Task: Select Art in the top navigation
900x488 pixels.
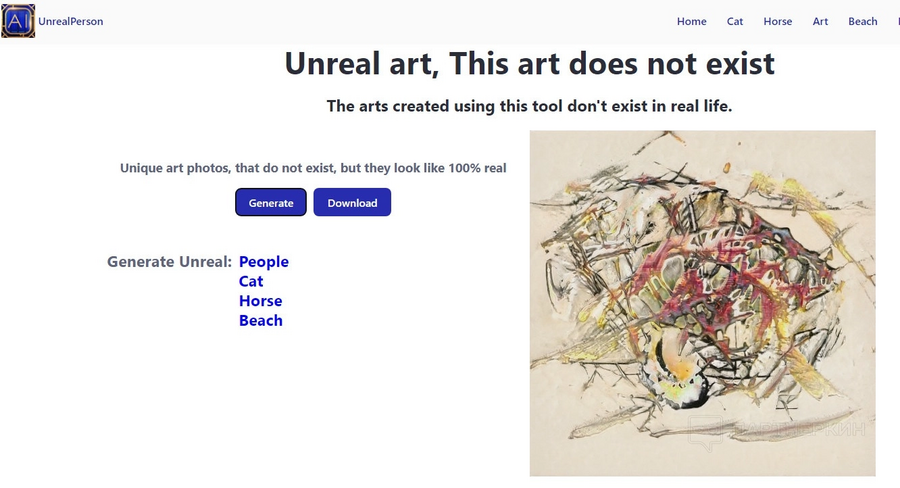Action: [820, 21]
